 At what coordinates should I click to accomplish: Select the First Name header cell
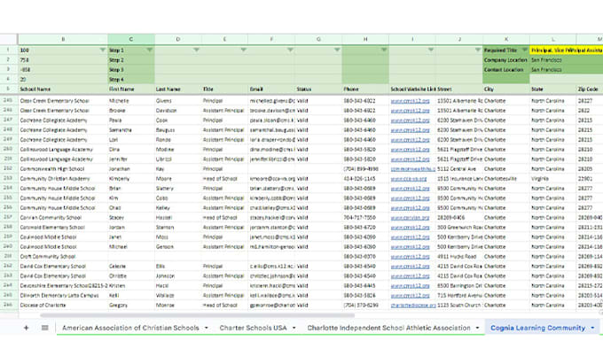click(x=131, y=89)
